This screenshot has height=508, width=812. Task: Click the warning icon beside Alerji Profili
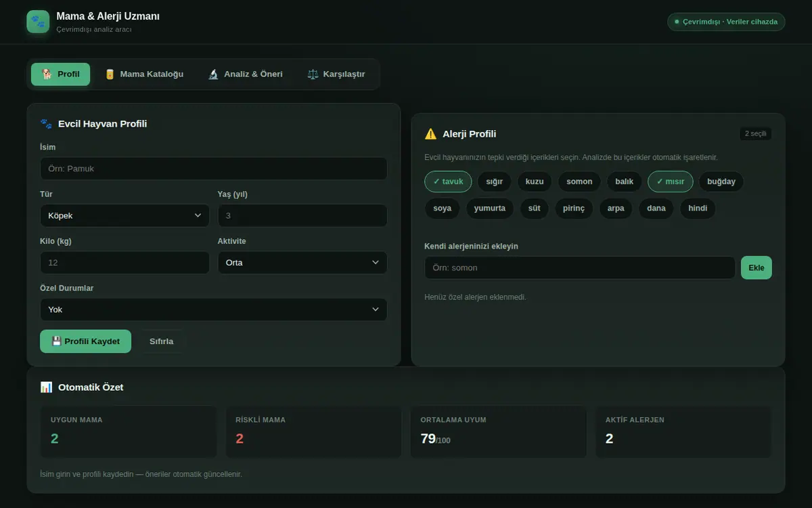click(x=430, y=134)
